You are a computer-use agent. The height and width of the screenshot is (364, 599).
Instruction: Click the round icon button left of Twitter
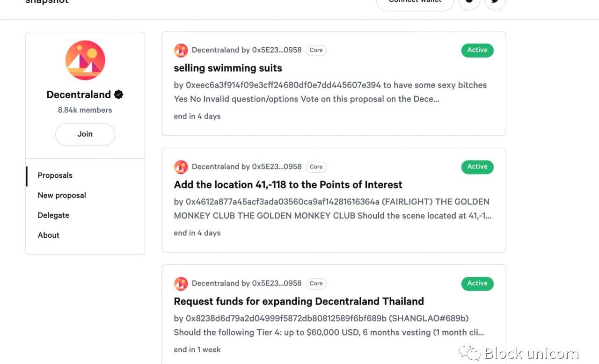tap(469, 2)
